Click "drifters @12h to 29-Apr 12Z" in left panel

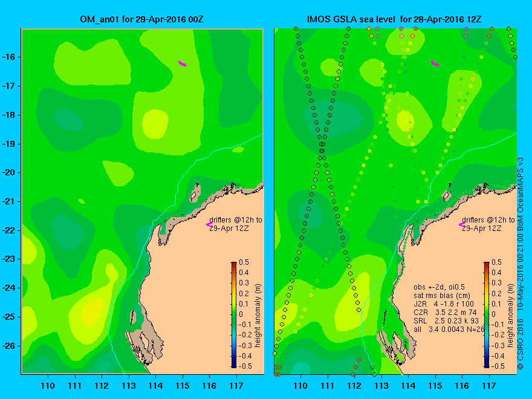click(x=235, y=224)
